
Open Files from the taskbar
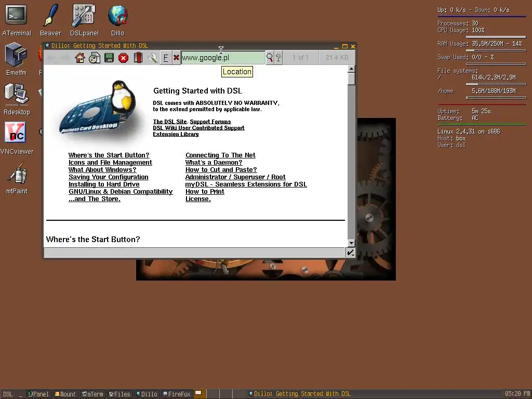(119, 394)
